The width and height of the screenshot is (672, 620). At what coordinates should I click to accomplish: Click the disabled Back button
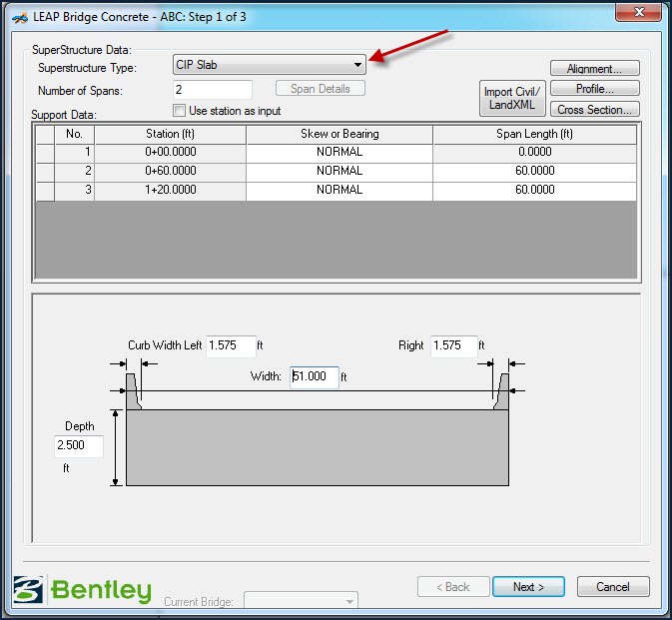453,587
